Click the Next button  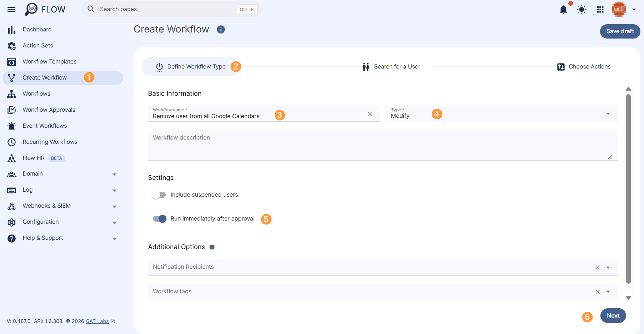[613, 316]
